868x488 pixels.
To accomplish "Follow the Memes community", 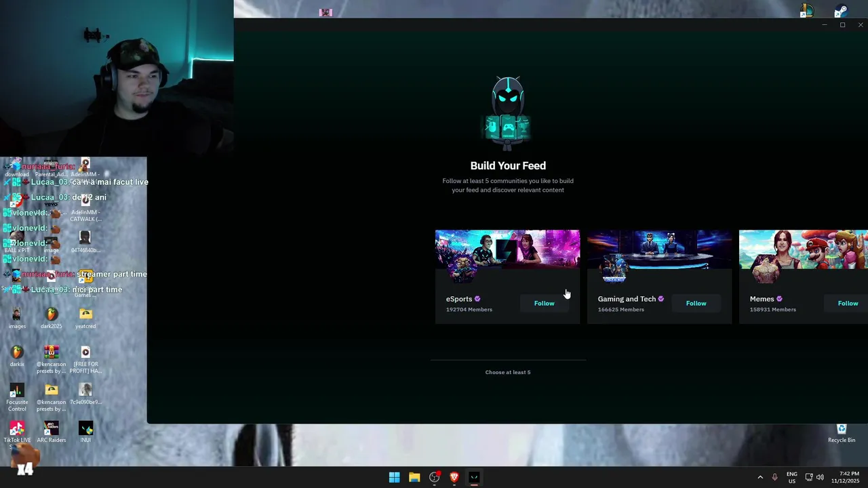I will tap(848, 304).
